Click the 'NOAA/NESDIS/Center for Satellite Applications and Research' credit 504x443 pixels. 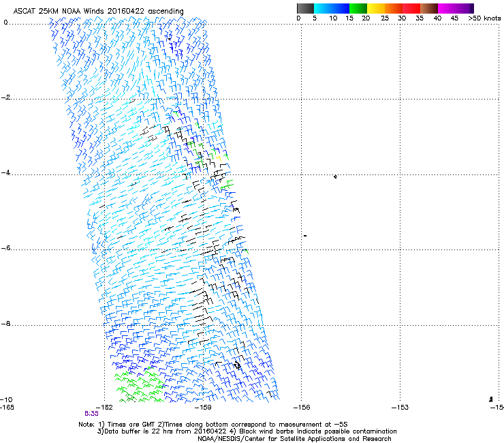294,439
